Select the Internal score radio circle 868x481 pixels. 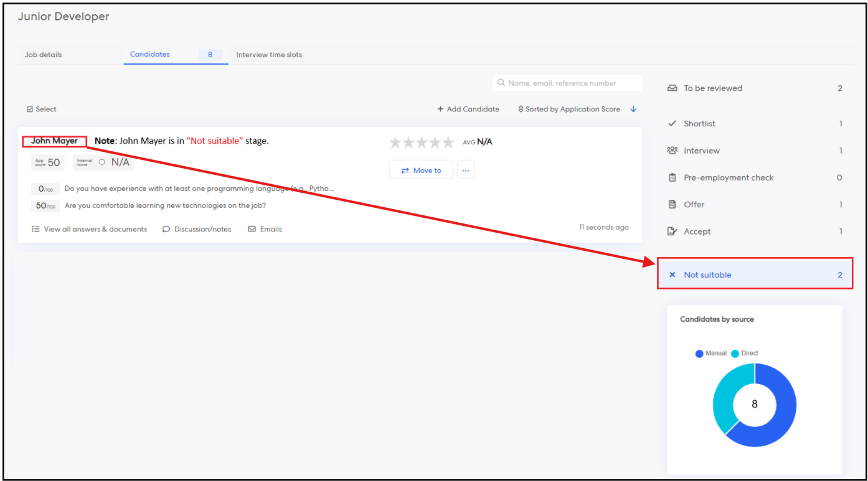pyautogui.click(x=102, y=162)
